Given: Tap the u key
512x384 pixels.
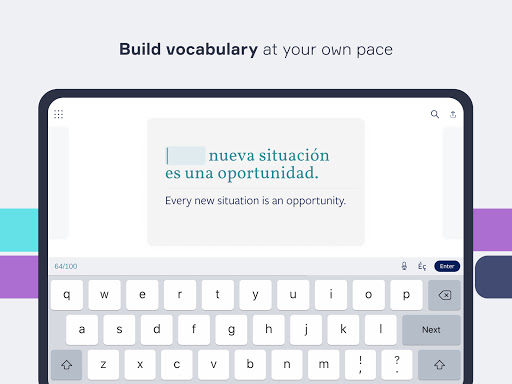Looking at the screenshot, I should coord(293,295).
